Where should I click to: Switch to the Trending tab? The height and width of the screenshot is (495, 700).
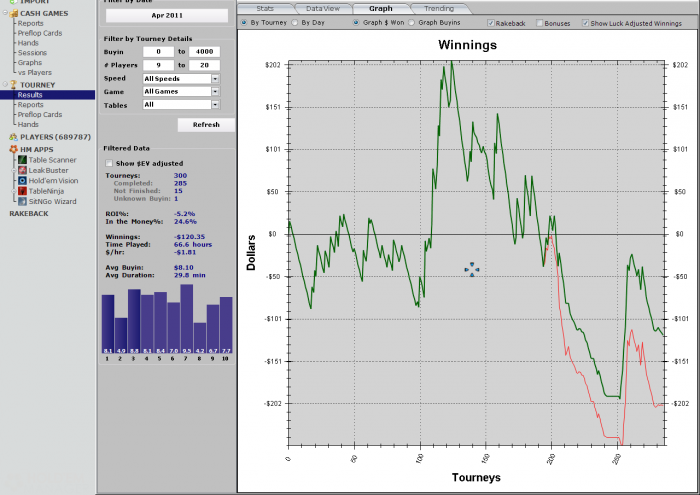(x=439, y=8)
